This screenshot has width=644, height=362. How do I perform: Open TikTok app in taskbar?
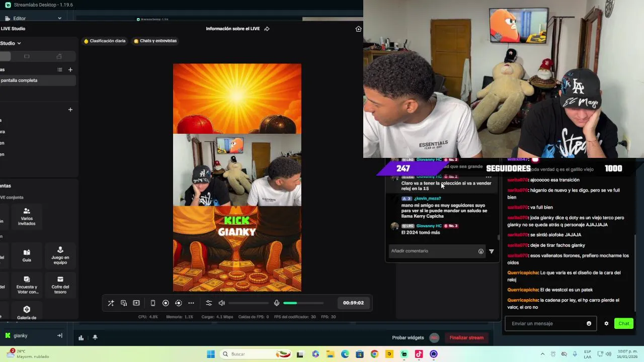click(419, 354)
